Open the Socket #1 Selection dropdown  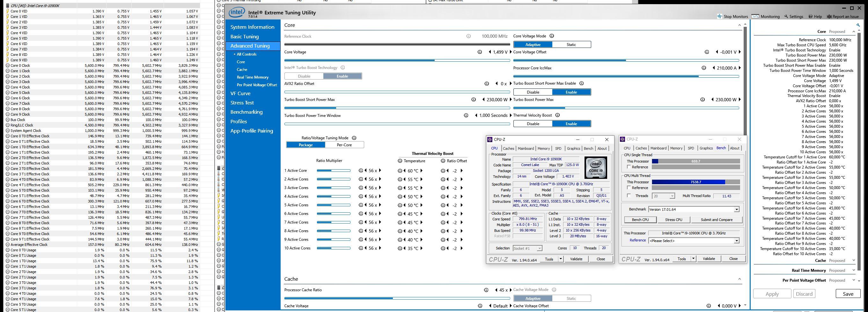pos(540,248)
